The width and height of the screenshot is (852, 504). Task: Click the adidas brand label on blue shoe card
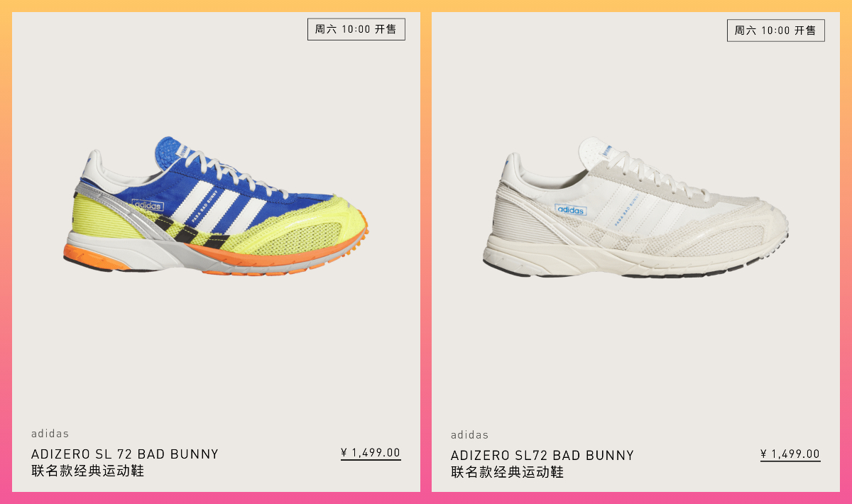coord(50,434)
